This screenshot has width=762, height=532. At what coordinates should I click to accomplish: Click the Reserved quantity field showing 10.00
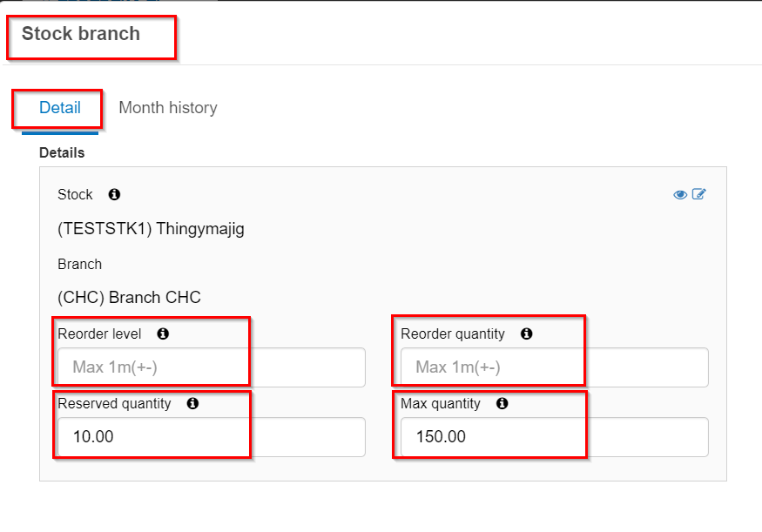(x=212, y=437)
